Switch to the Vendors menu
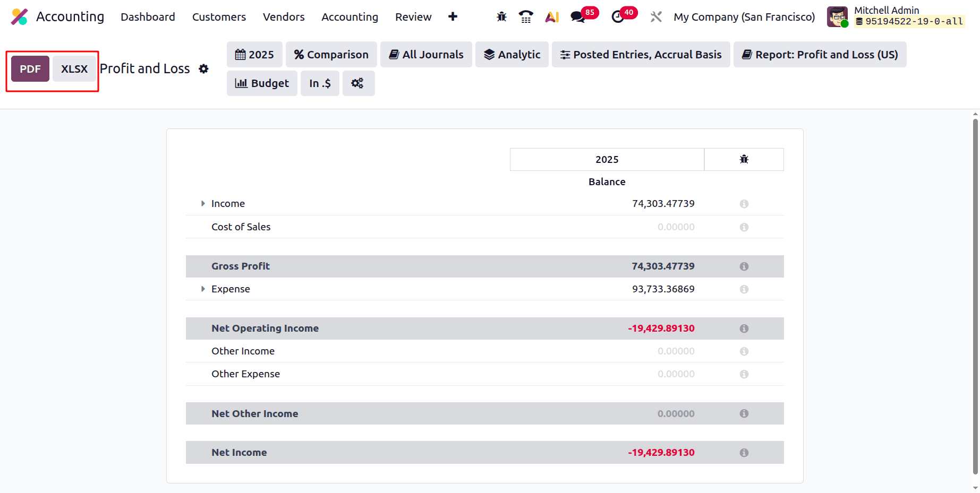Viewport: 980px width, 493px height. coord(284,16)
